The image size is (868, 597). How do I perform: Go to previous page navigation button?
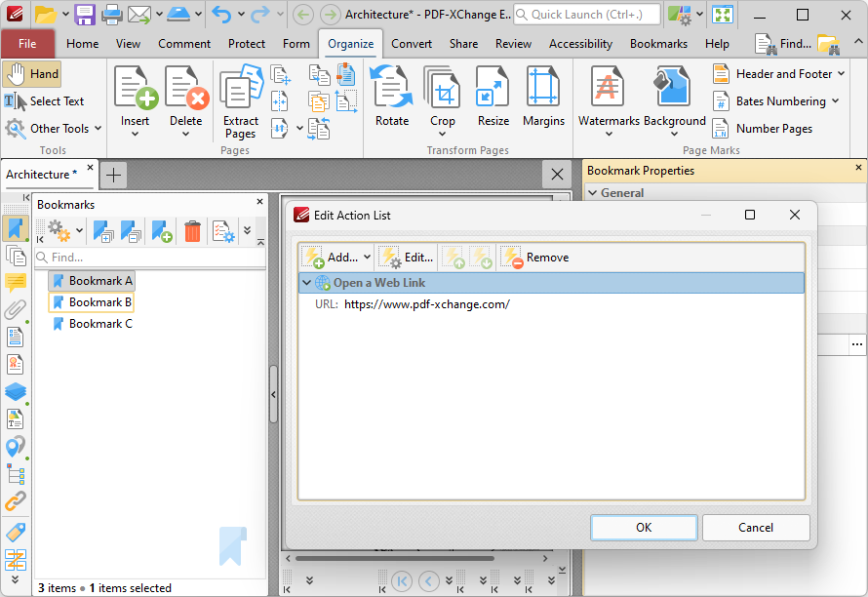pos(429,581)
